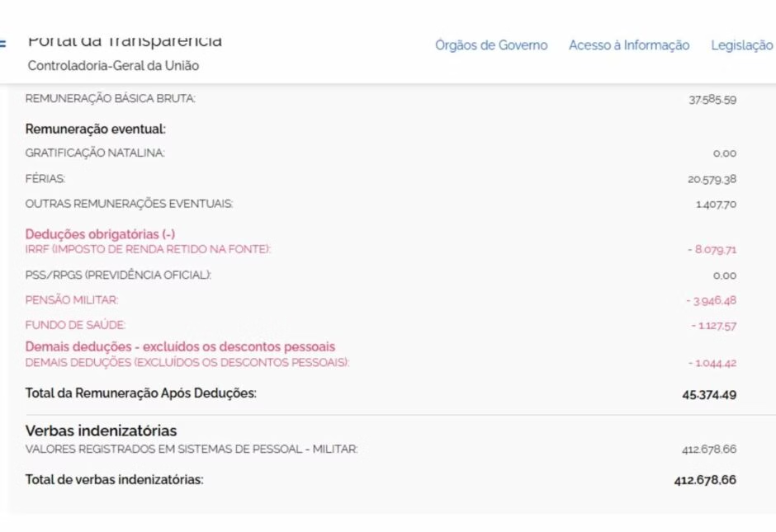776x532 pixels.
Task: Select the PSS/RPGS Previdência Oficial label
Action: click(x=118, y=275)
